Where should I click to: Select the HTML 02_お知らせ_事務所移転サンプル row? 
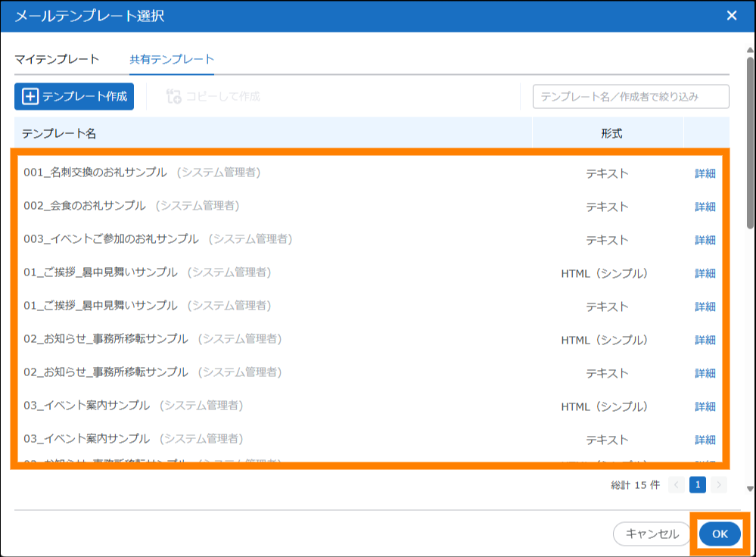point(105,339)
